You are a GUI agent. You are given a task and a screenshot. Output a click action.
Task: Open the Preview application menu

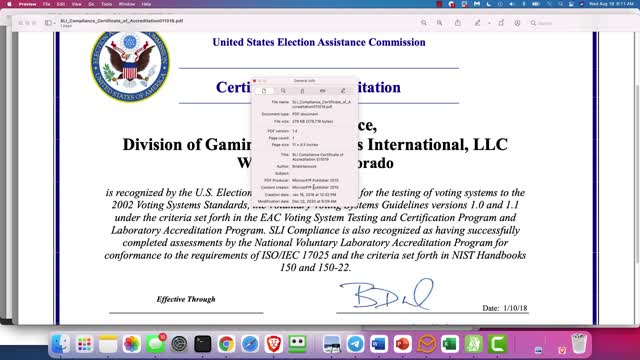pyautogui.click(x=27, y=4)
